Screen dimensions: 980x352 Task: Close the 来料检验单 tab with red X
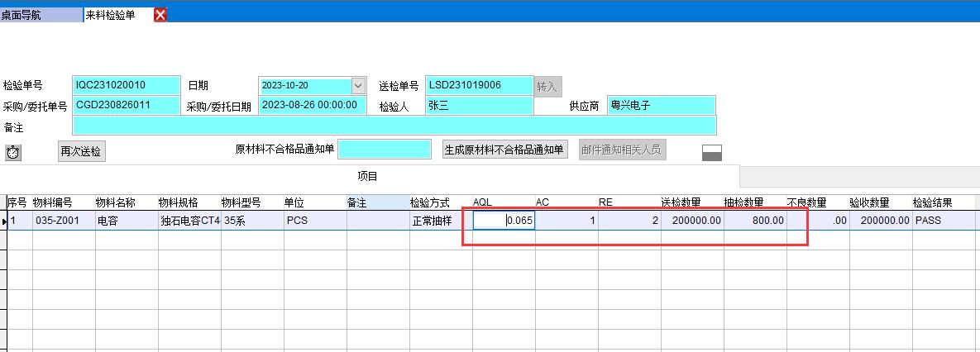point(160,15)
